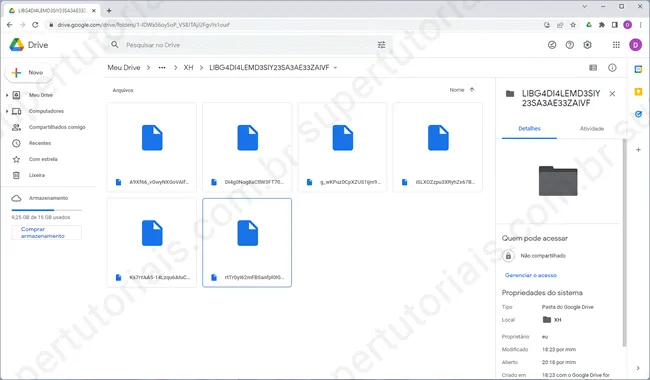Select the file starting with Ks7rYAAS
650x380 pixels.
coord(152,242)
